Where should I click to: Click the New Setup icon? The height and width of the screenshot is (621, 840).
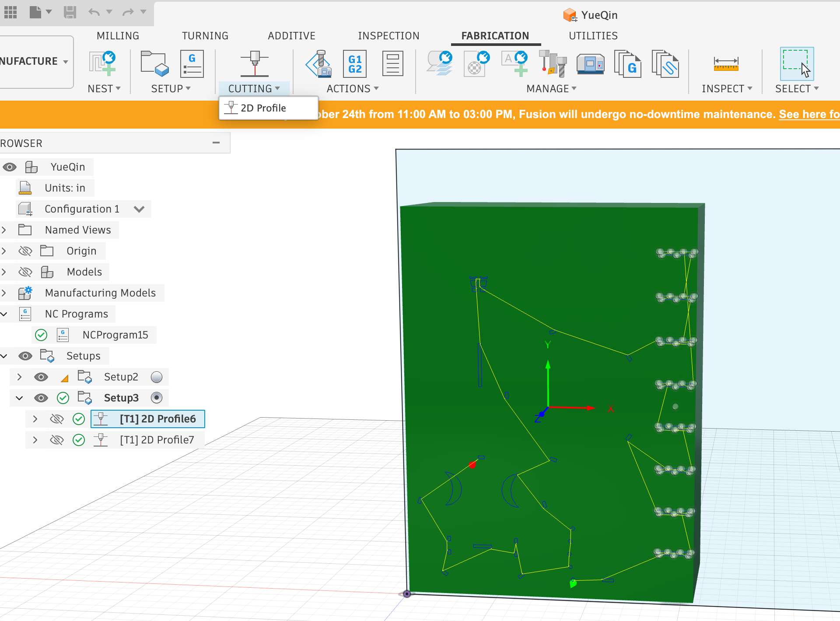[x=154, y=63]
